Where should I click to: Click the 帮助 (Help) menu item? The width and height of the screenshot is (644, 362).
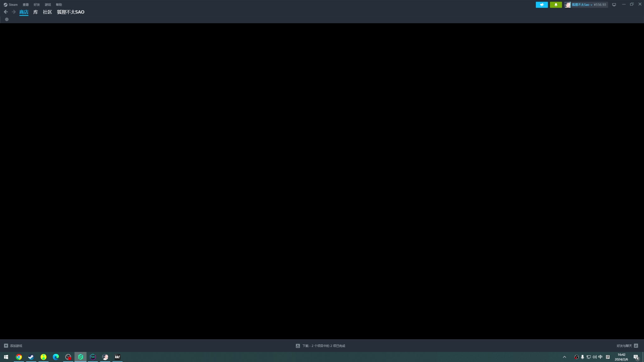click(x=59, y=4)
